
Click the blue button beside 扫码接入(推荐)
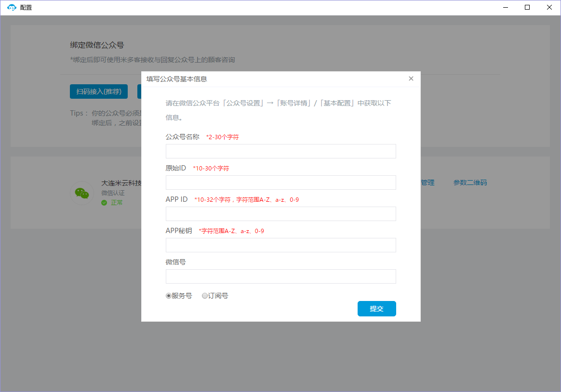[139, 91]
